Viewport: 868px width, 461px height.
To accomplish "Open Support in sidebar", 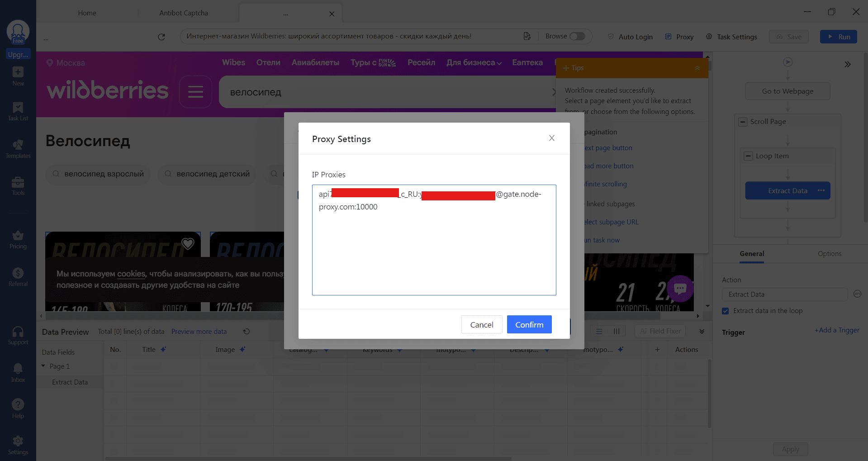I will tap(18, 336).
